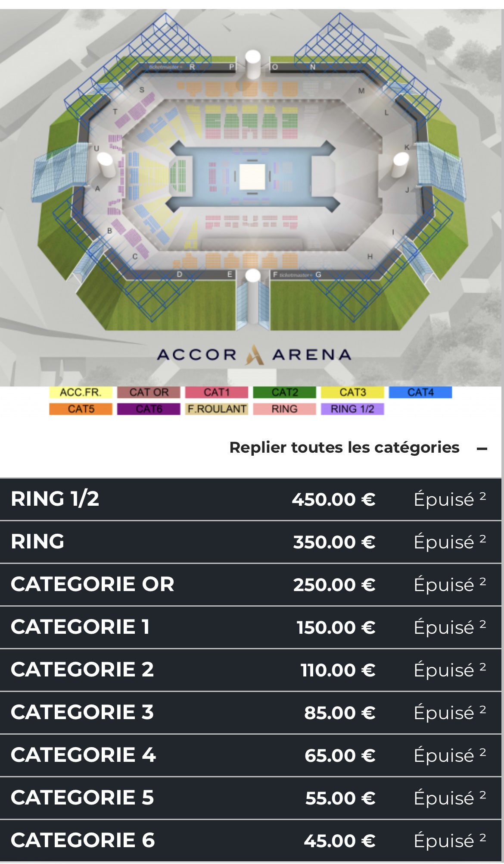Click the CAT1 pink legend swatch
This screenshot has height=864, width=504.
pyautogui.click(x=217, y=392)
